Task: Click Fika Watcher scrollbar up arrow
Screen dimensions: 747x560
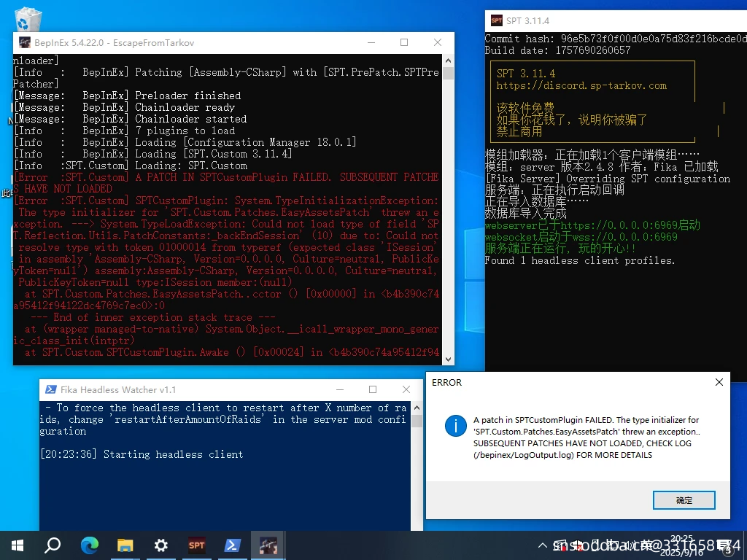Action: pyautogui.click(x=417, y=408)
